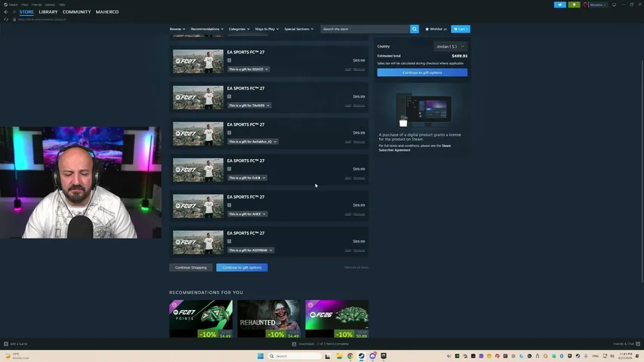The image size is (644, 362).
Task: Open Google Chrome from taskbar
Action: click(x=350, y=356)
